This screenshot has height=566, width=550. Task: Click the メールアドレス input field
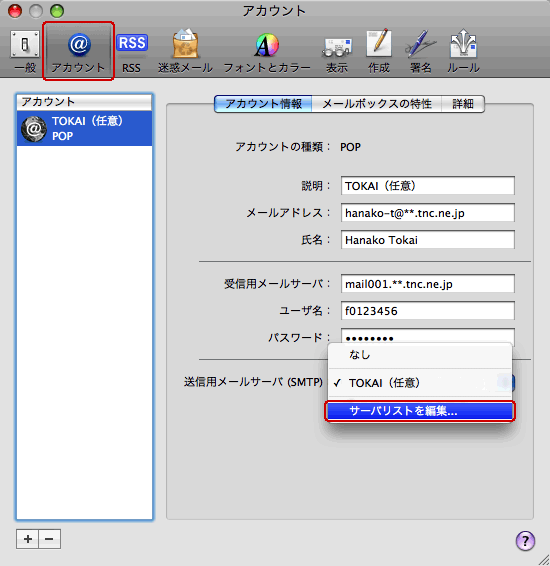coord(428,213)
